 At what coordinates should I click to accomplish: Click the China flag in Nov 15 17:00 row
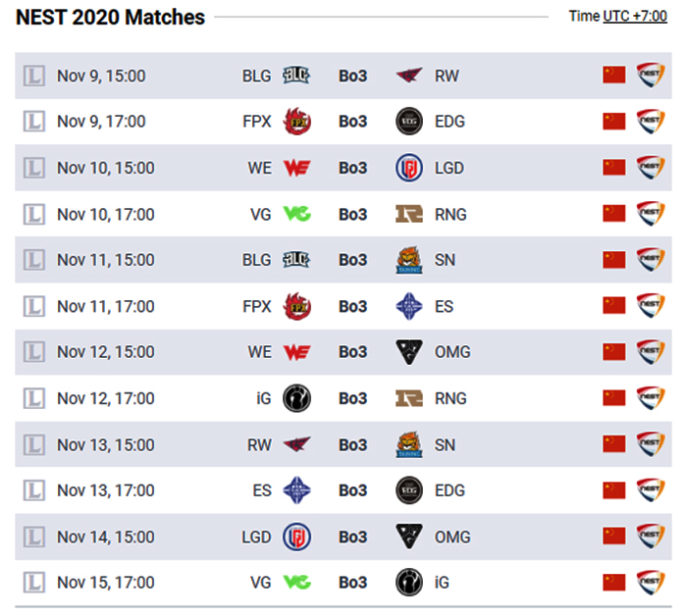pos(613,583)
